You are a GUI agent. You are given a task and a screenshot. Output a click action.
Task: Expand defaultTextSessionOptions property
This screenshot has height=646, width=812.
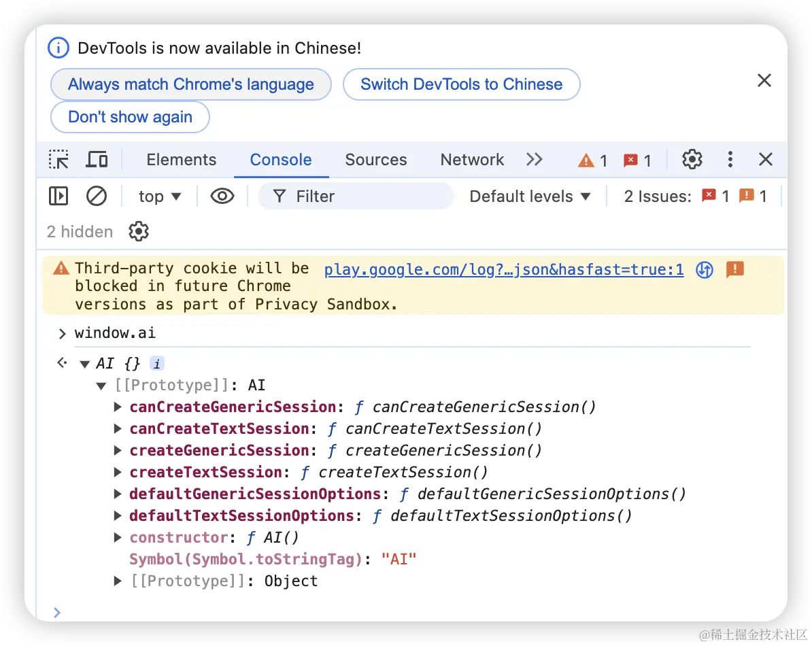[x=118, y=515]
